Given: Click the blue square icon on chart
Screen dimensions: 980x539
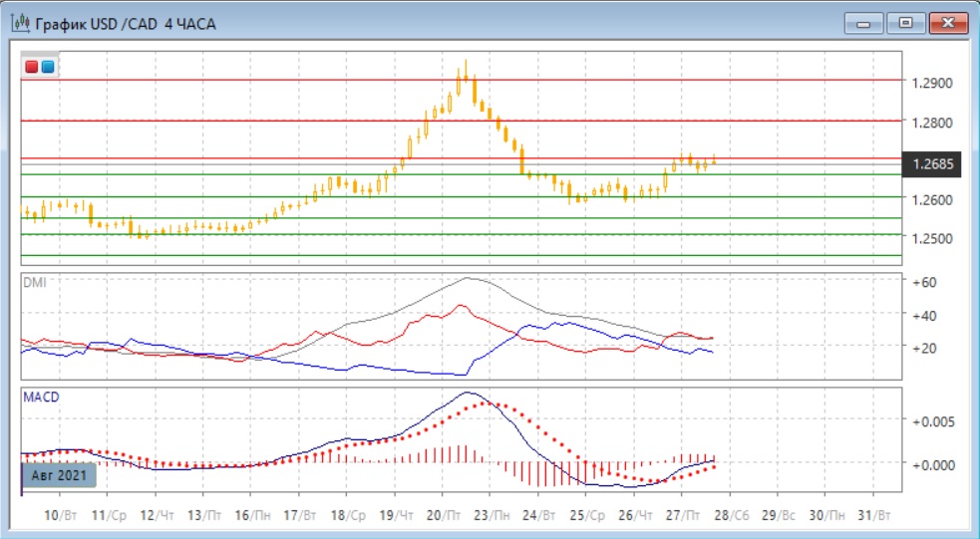Looking at the screenshot, I should pos(47,67).
